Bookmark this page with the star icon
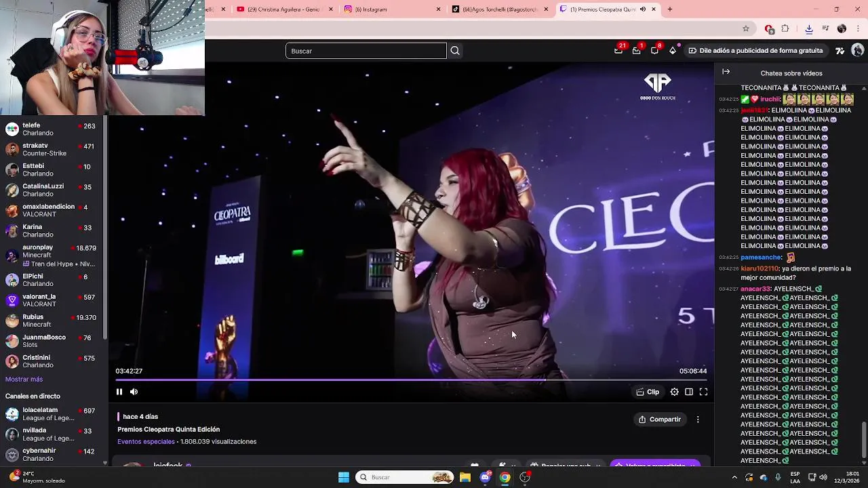 pyautogui.click(x=746, y=28)
